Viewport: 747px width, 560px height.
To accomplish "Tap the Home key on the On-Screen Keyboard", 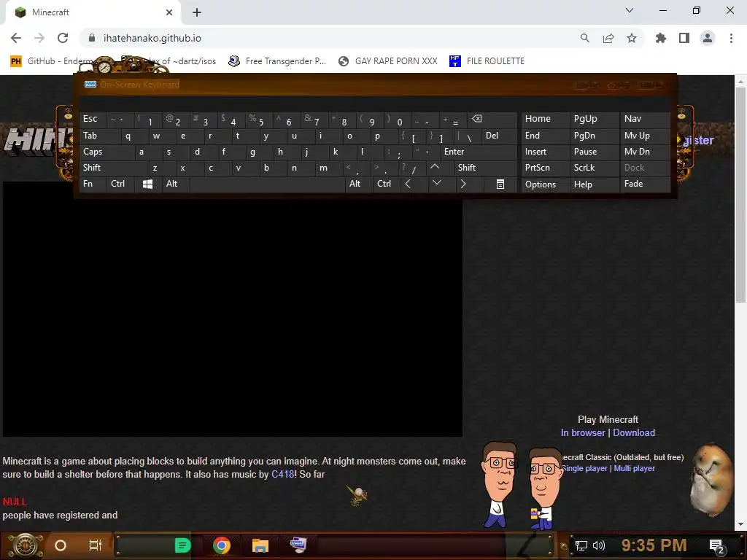I will [546, 119].
